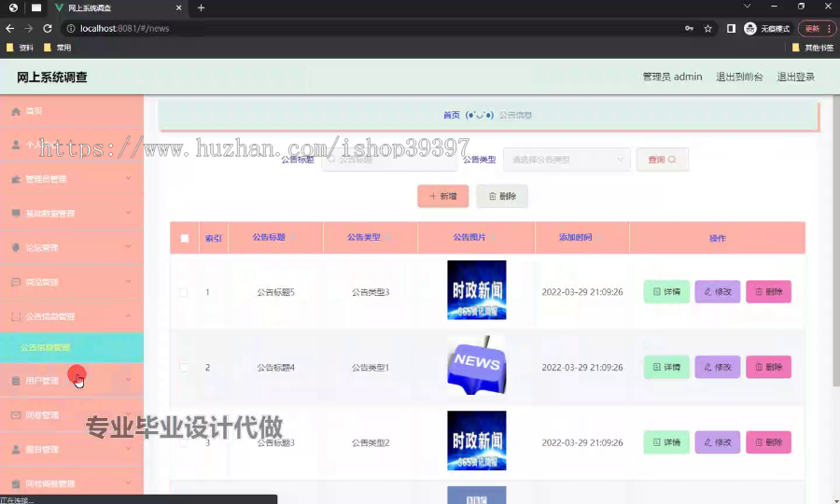This screenshot has width=840, height=504.
Task: Click the 新增 add button
Action: (443, 196)
